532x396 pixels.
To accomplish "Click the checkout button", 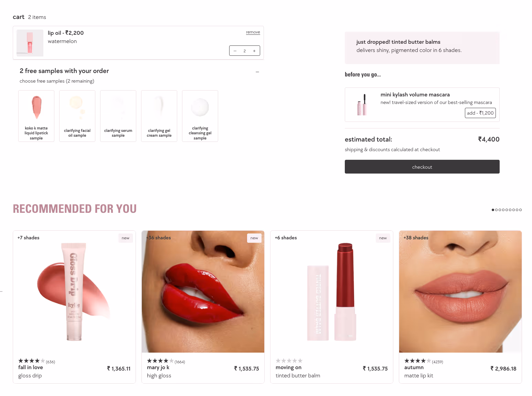I will point(422,167).
